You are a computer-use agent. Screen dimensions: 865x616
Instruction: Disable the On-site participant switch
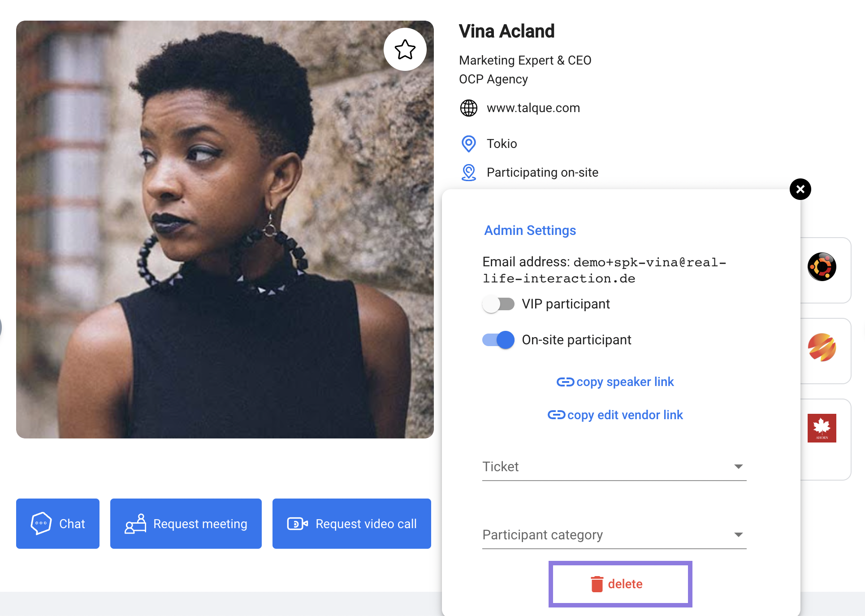pos(498,340)
